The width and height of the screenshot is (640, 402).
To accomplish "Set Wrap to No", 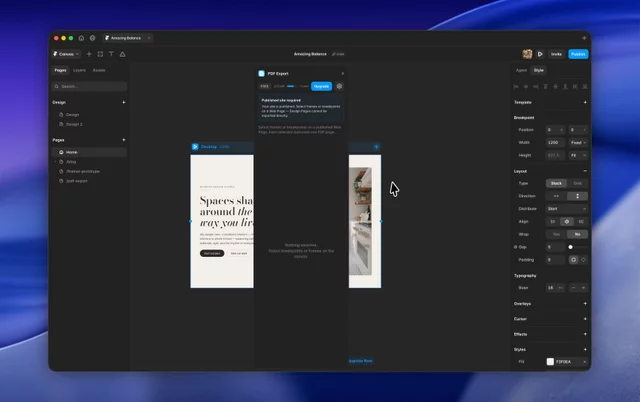I will pyautogui.click(x=578, y=234).
